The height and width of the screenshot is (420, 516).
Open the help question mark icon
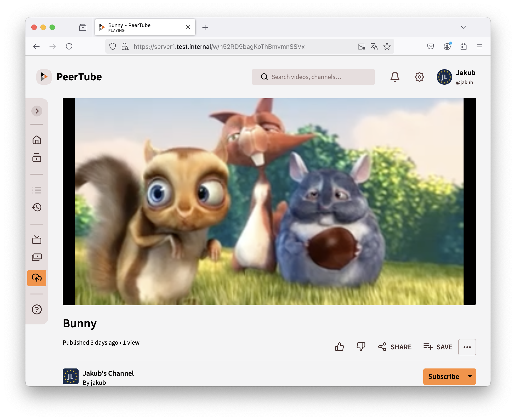tap(37, 309)
